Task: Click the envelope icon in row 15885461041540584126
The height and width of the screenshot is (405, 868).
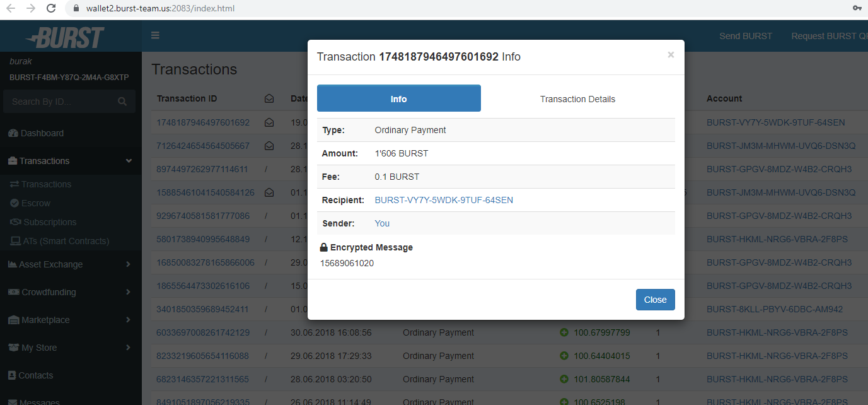Action: (x=269, y=192)
